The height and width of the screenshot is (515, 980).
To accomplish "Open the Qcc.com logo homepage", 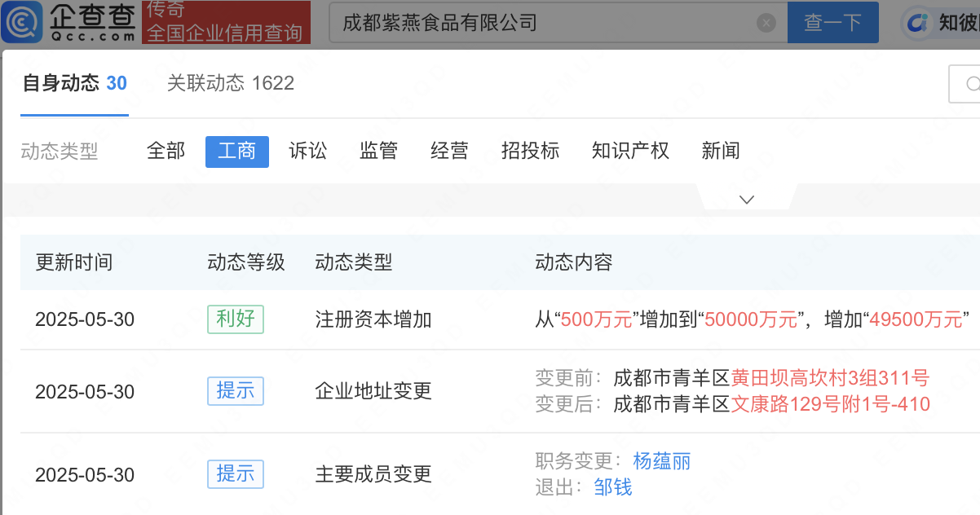I will 70,22.
